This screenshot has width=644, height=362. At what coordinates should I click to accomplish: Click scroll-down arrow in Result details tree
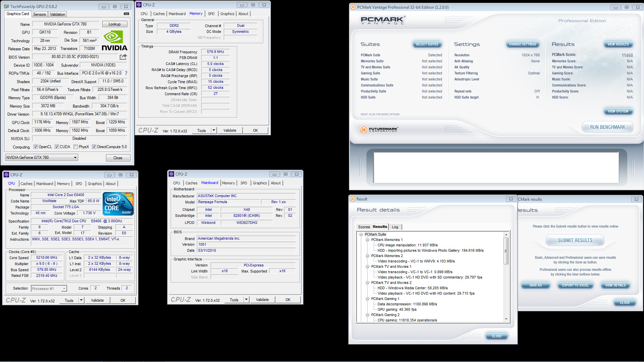(506, 319)
